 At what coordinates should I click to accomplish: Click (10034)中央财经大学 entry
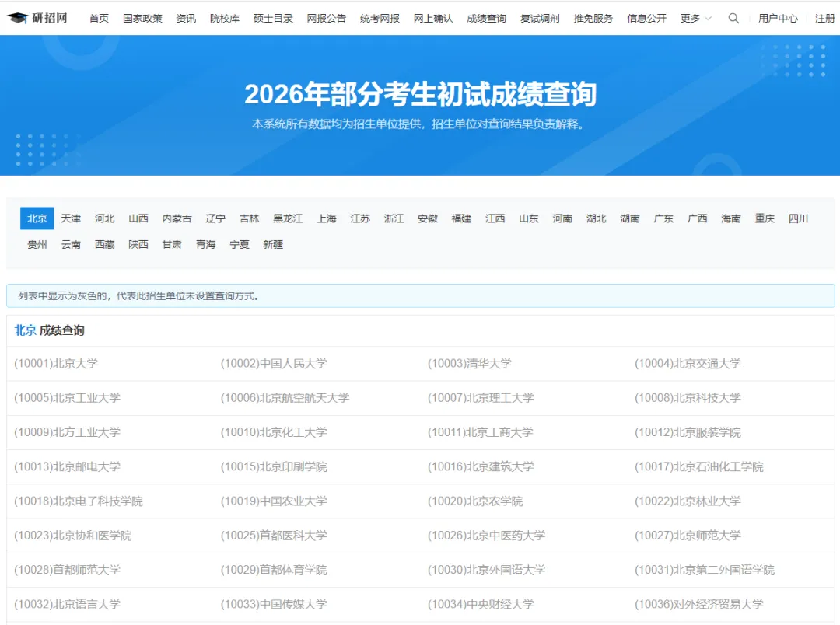481,603
